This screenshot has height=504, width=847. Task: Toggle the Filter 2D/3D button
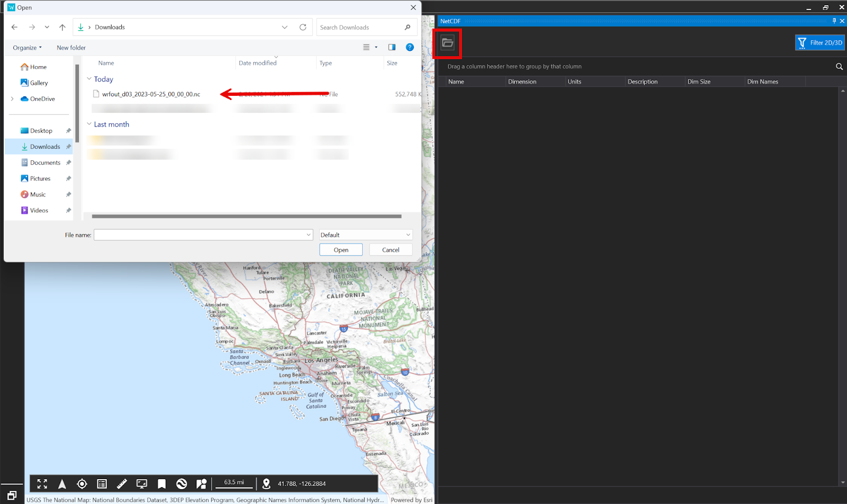[x=819, y=43]
